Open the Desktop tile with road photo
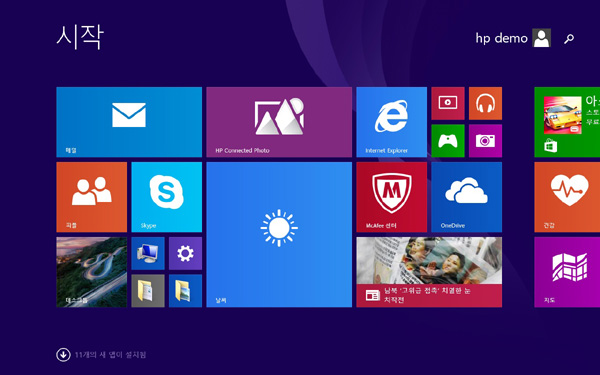The height and width of the screenshot is (375, 600). pos(91,272)
